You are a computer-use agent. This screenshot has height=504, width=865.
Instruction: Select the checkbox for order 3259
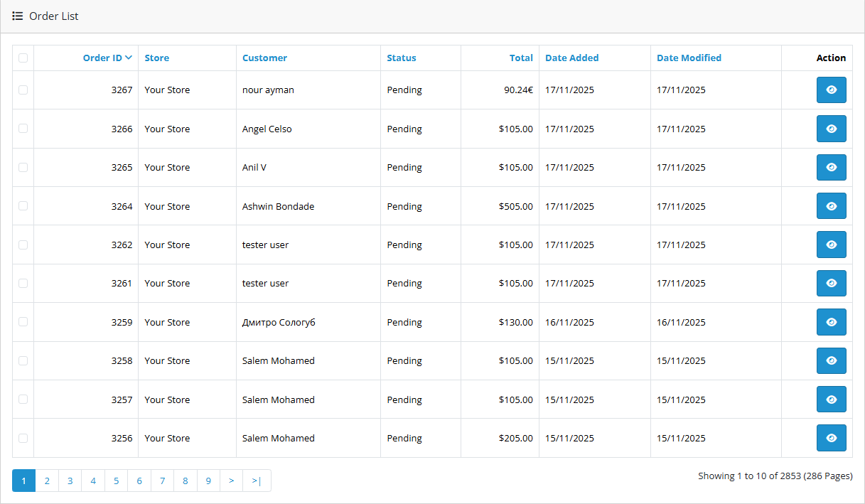click(x=23, y=321)
